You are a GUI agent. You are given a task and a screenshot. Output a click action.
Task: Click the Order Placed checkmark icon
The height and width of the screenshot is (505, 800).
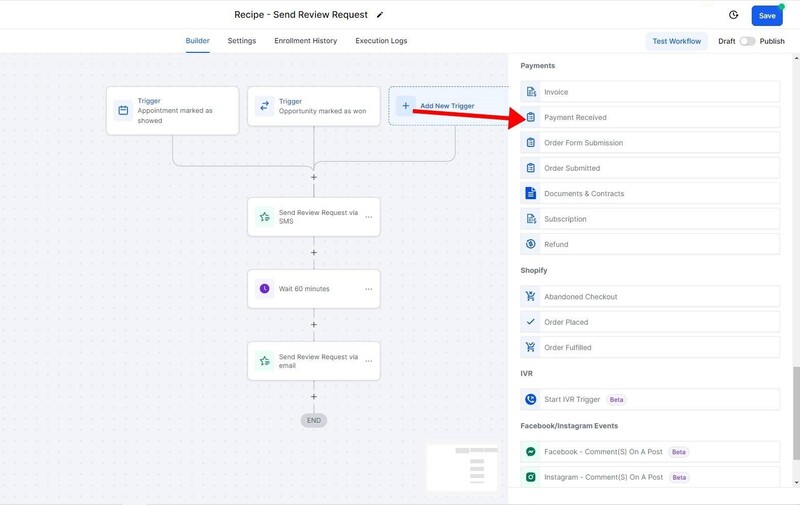(531, 322)
